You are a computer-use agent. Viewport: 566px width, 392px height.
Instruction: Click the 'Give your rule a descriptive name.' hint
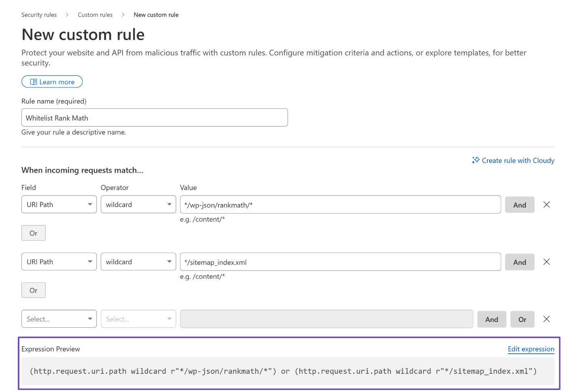point(74,132)
